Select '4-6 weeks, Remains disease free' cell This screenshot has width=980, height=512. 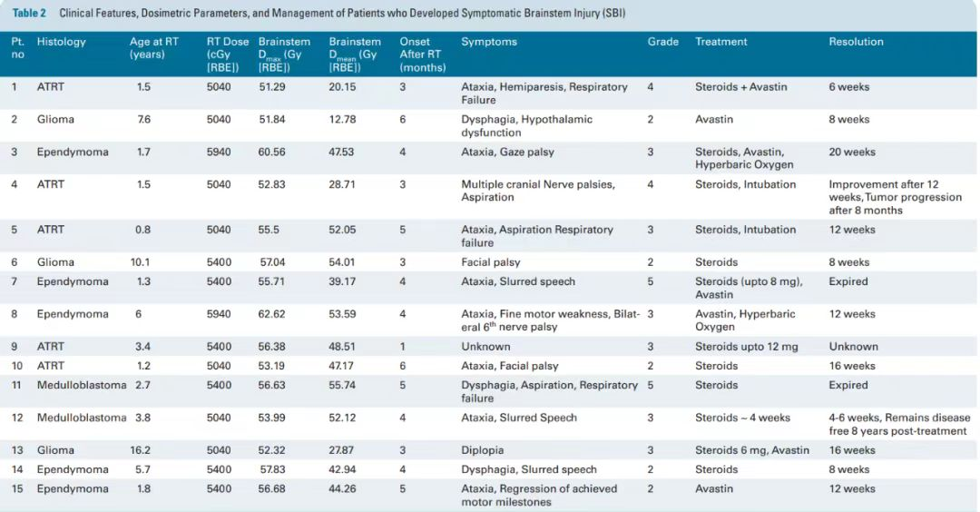(899, 424)
